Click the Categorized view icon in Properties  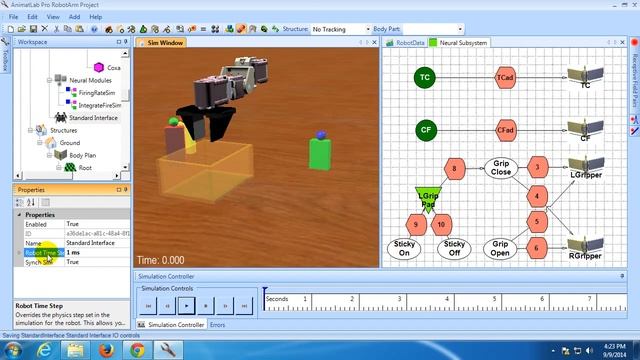tap(20, 202)
